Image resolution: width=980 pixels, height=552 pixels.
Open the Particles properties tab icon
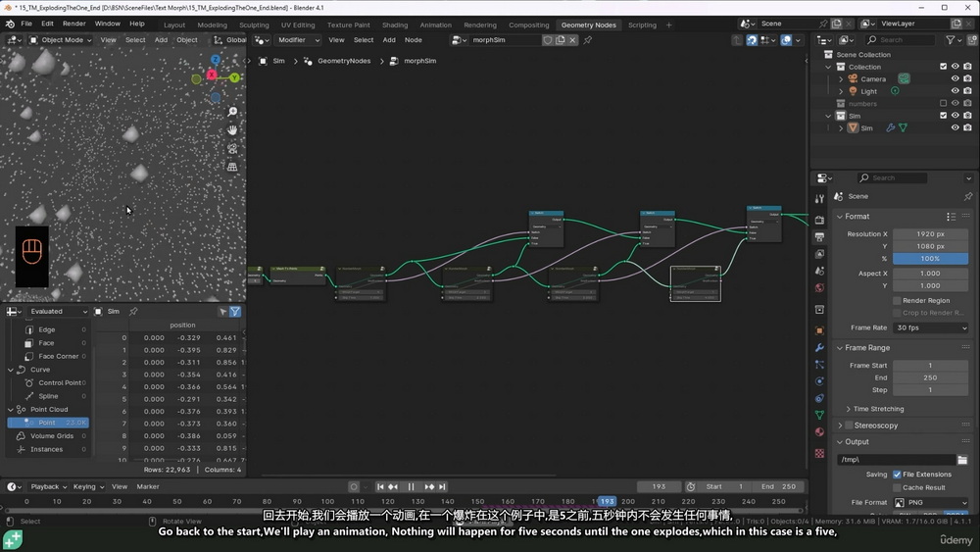point(819,364)
